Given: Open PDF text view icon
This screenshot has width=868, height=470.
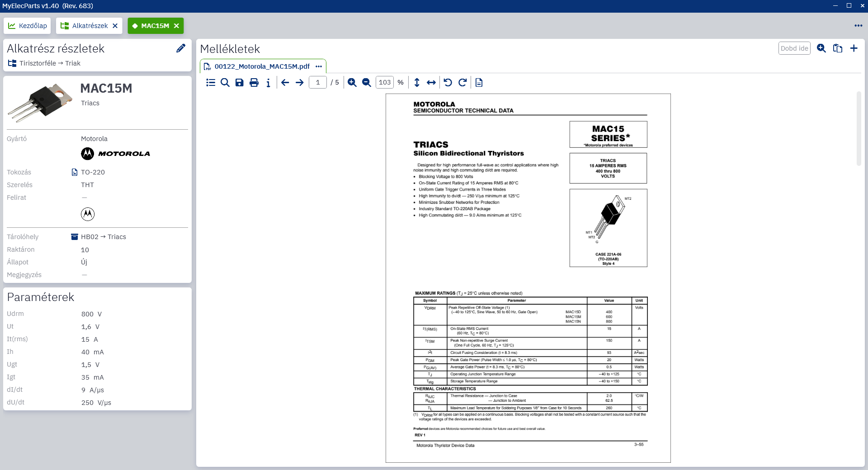Looking at the screenshot, I should coord(479,82).
